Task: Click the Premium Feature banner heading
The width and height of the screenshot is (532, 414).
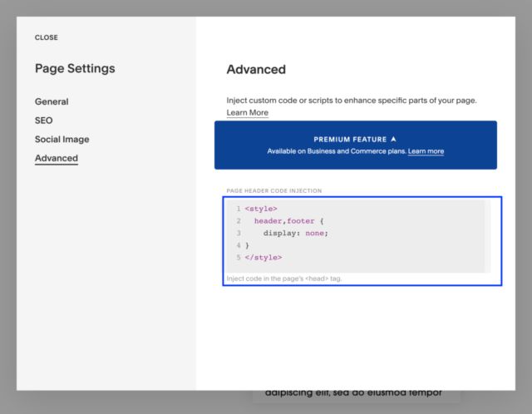Action: click(x=350, y=139)
